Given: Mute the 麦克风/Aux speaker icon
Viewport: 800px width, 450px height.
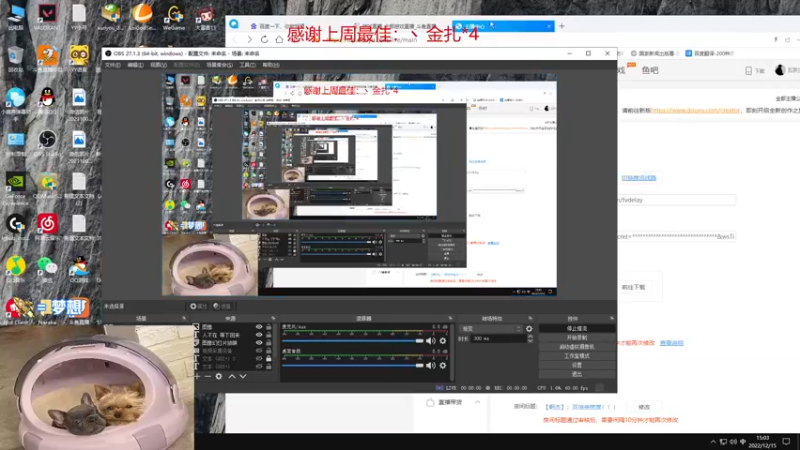Looking at the screenshot, I should [431, 341].
